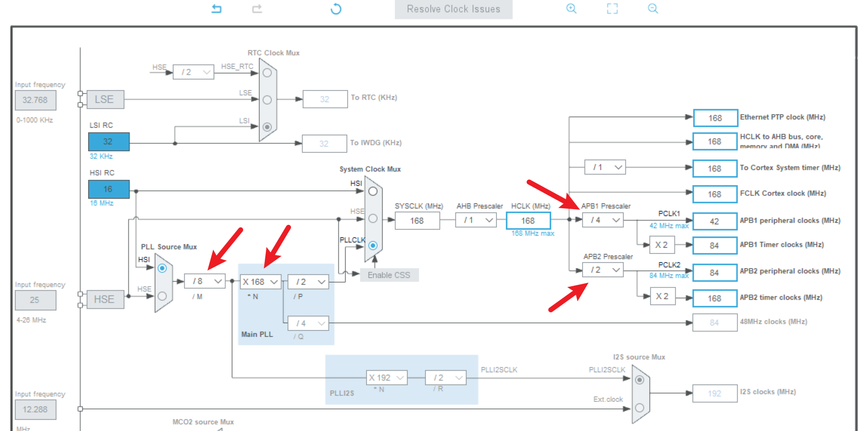Open the /8 PLL M divider dropdown
The image size is (868, 431).
click(x=205, y=281)
